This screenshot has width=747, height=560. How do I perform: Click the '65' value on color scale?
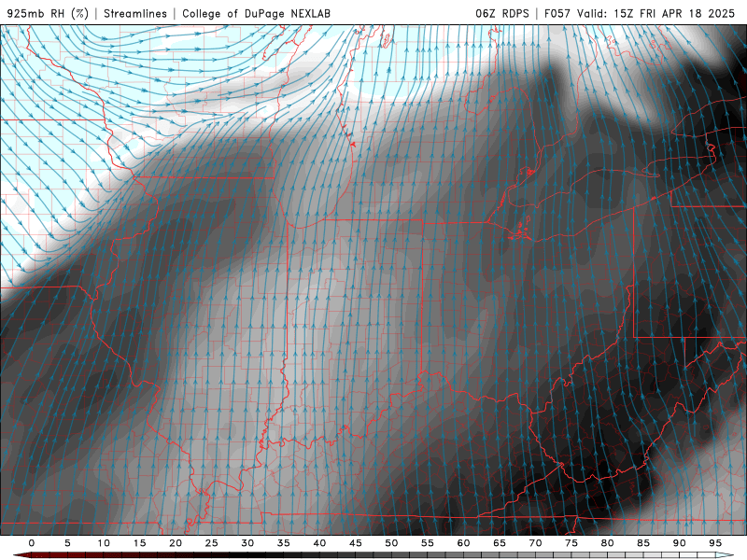pos(500,543)
